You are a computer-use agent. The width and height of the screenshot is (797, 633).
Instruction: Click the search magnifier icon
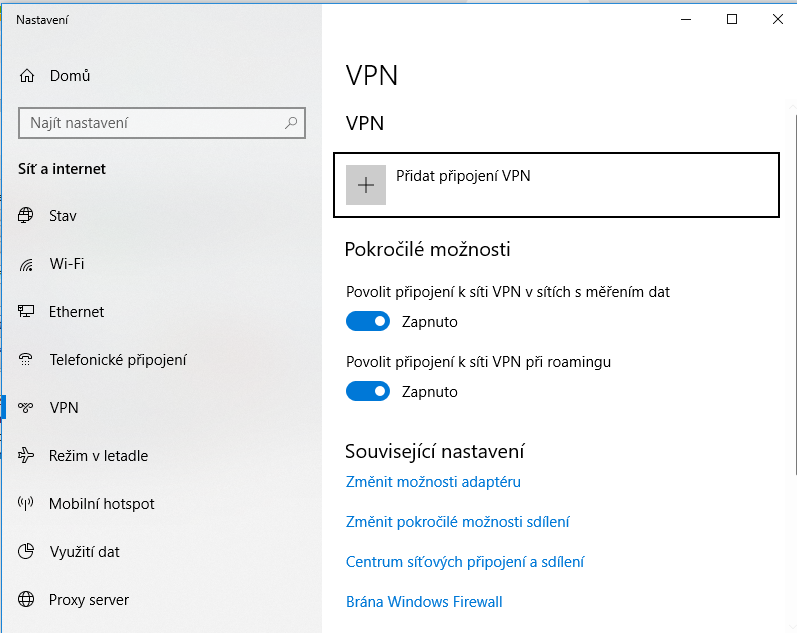click(291, 123)
